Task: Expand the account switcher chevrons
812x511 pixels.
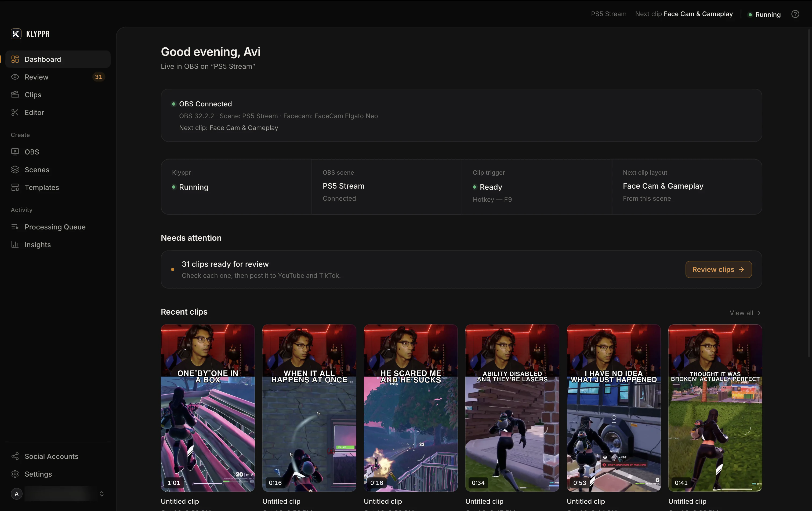Action: 102,494
